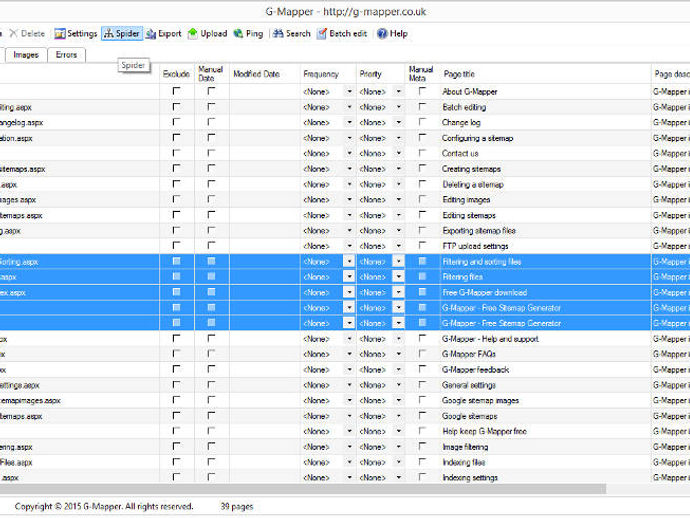The width and height of the screenshot is (690, 518).
Task: Click the Upload toolbar icon
Action: point(207,33)
